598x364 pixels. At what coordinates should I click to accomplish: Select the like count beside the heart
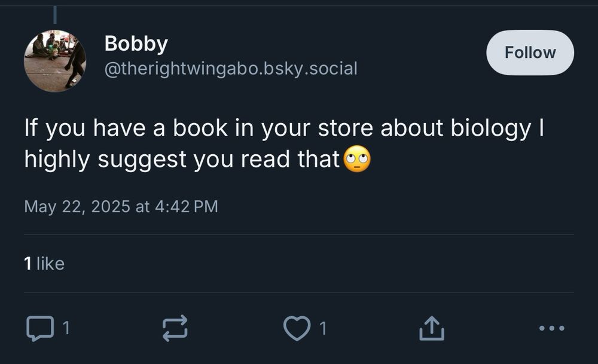tap(322, 328)
